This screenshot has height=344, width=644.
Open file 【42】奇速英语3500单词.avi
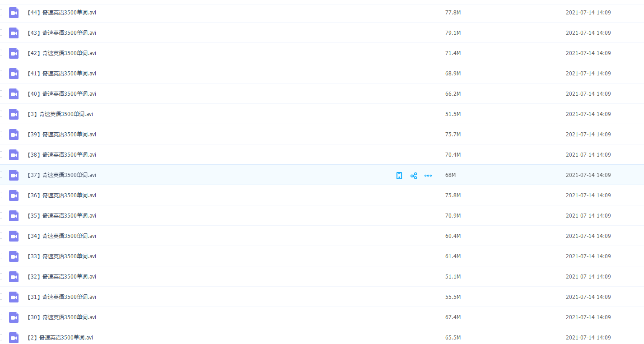tap(62, 53)
